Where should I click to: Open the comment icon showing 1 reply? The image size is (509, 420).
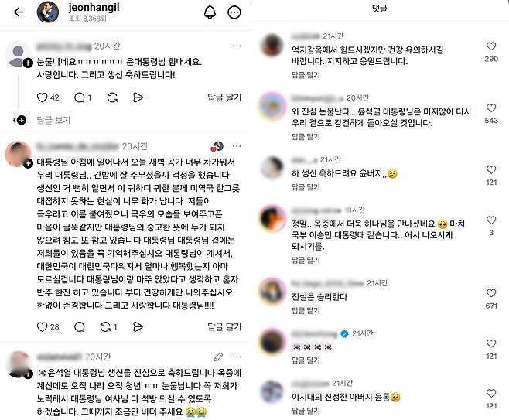click(x=79, y=97)
